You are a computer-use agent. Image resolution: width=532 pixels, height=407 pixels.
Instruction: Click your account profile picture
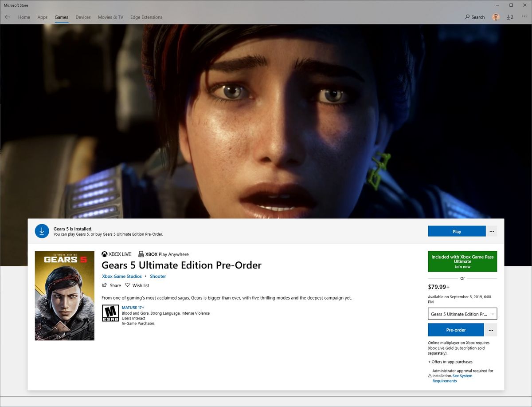point(496,17)
